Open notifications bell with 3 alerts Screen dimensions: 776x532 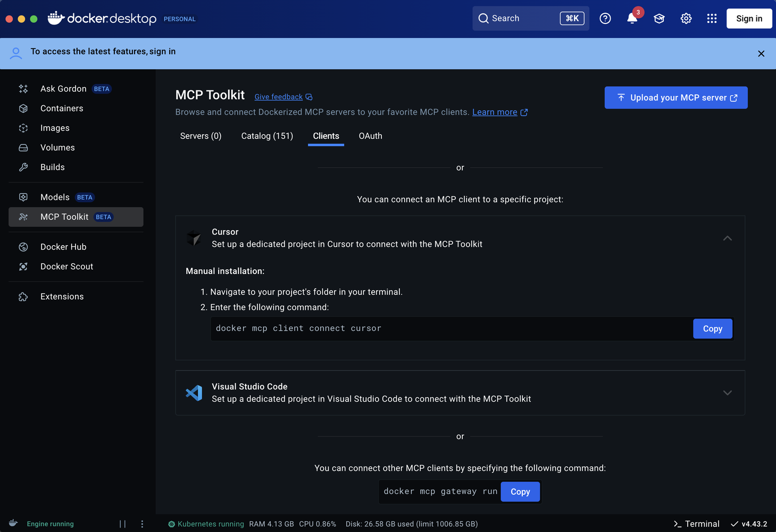point(632,19)
